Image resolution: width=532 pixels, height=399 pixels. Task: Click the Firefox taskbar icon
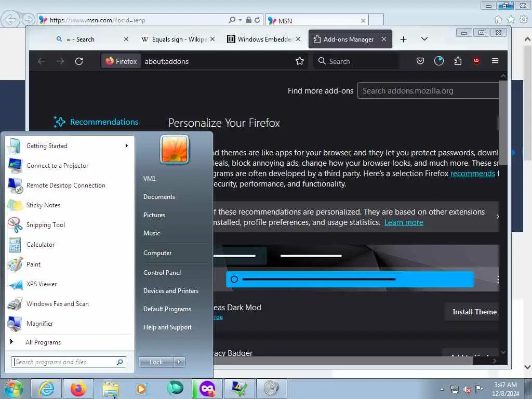click(x=78, y=389)
